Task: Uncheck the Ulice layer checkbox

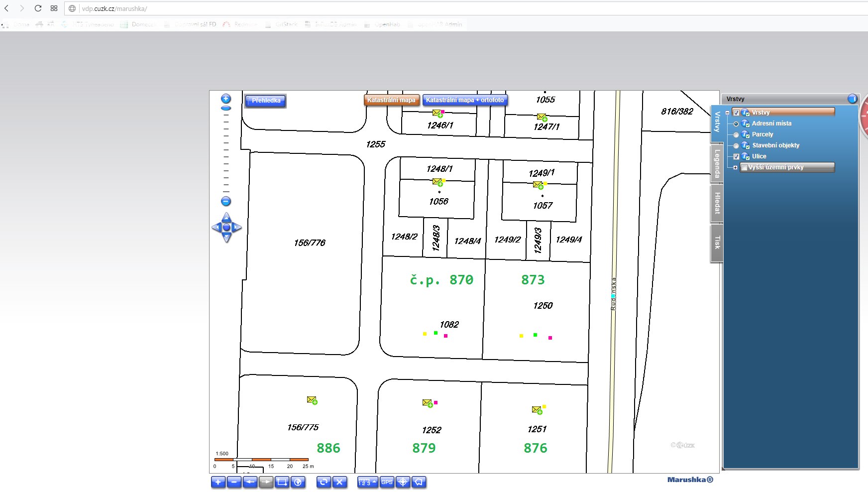Action: point(737,156)
